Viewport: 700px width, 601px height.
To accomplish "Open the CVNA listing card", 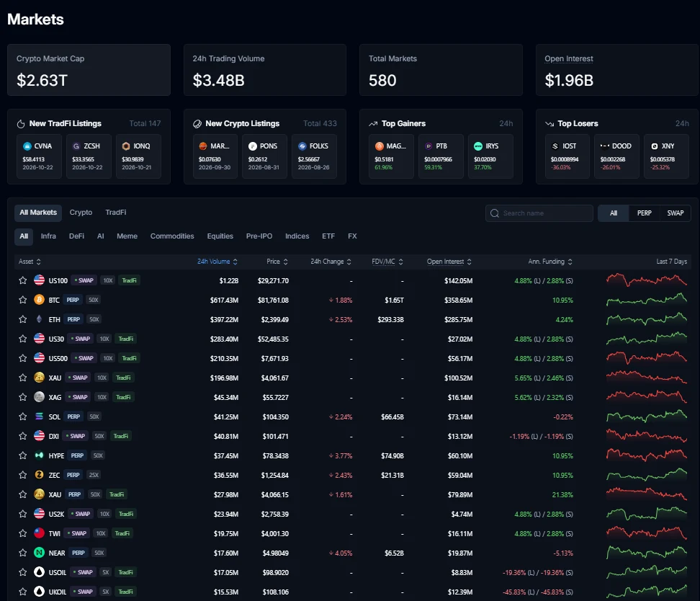I will click(40, 156).
